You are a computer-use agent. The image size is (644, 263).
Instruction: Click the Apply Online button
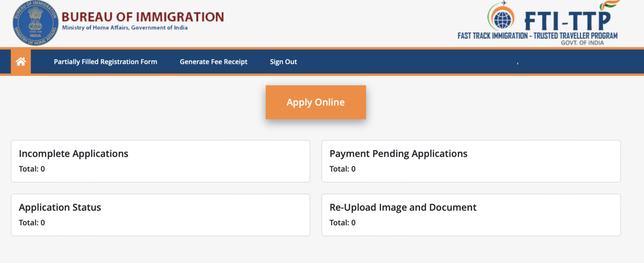[x=316, y=102]
